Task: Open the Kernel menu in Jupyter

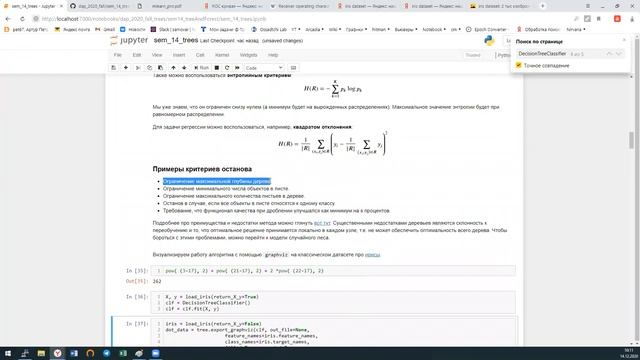Action: [222, 55]
